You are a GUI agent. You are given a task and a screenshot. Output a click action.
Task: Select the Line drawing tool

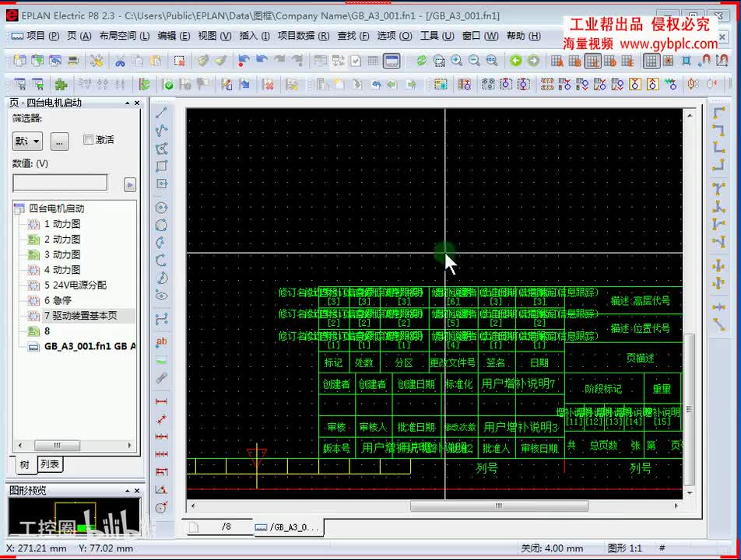(161, 112)
